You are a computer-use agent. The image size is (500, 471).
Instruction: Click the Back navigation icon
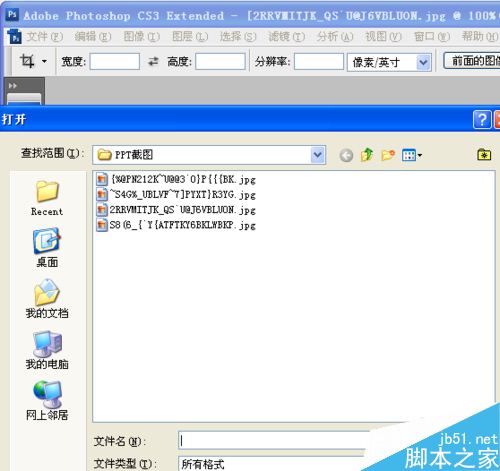click(346, 155)
